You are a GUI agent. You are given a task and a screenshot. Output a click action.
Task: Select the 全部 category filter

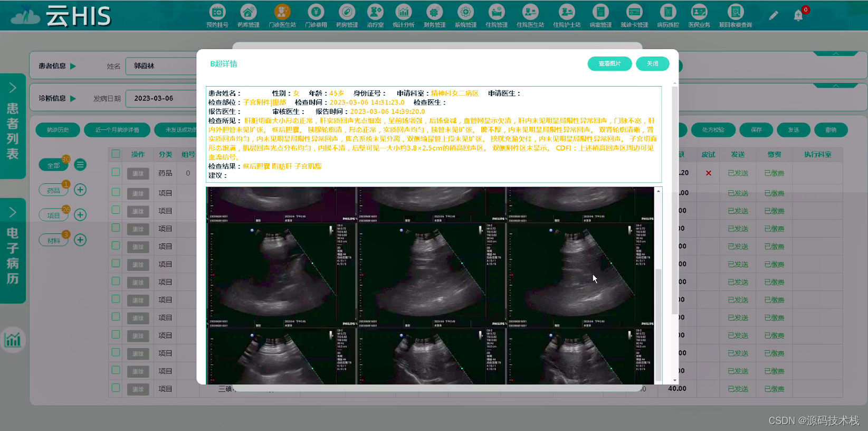click(x=54, y=165)
